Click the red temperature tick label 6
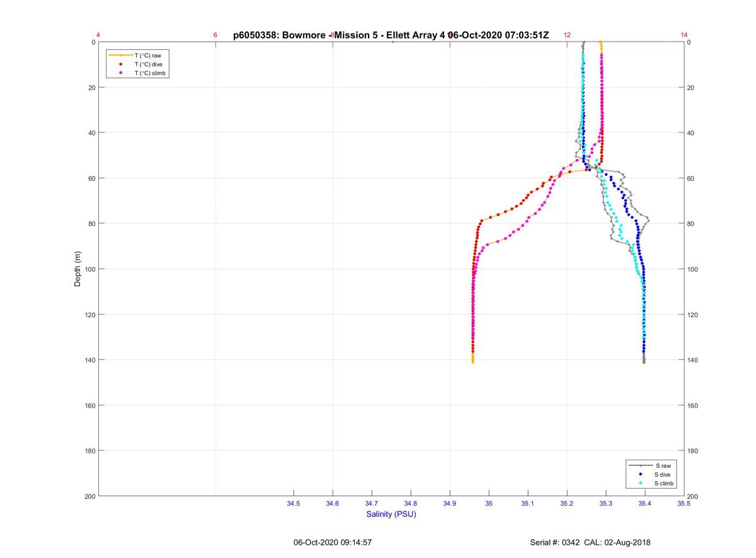The image size is (756, 558). pos(215,35)
